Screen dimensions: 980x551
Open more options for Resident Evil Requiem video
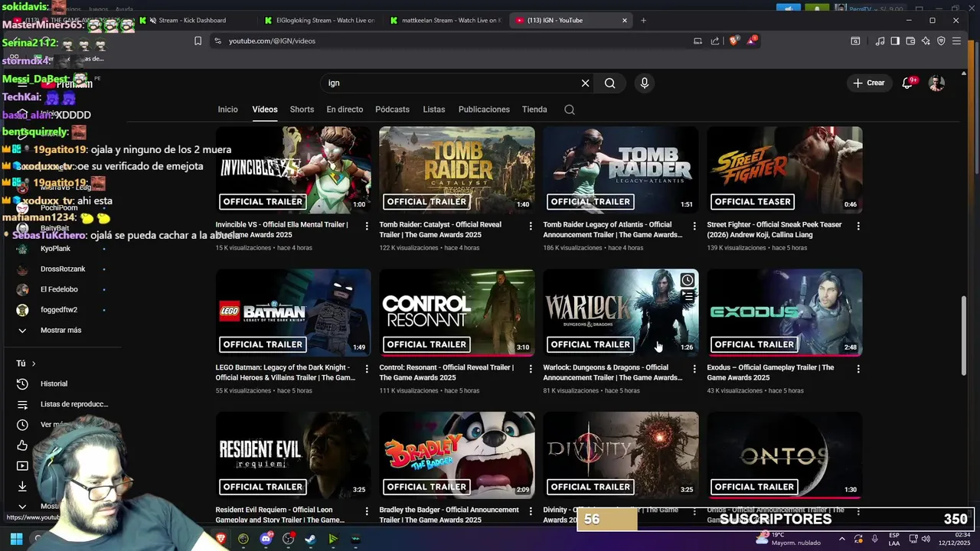coord(367,511)
